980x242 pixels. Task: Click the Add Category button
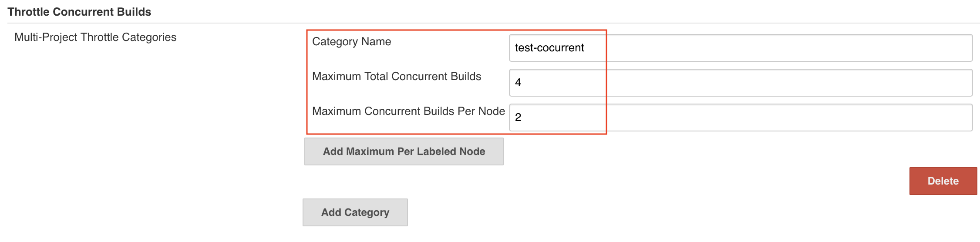(355, 212)
